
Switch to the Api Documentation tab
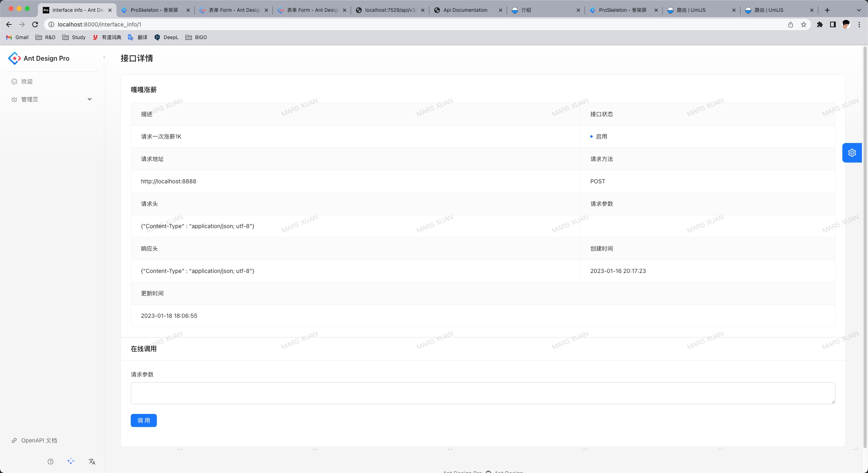click(x=465, y=10)
